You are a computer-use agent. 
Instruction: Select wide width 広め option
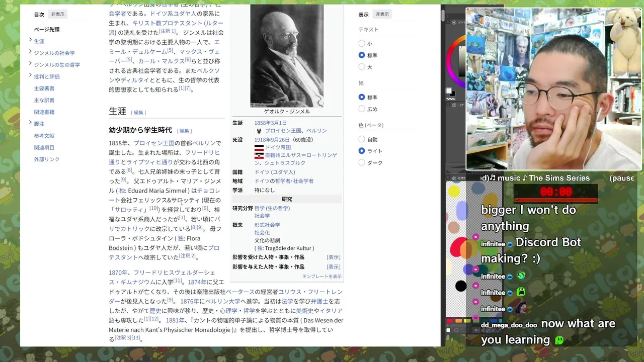click(x=362, y=109)
